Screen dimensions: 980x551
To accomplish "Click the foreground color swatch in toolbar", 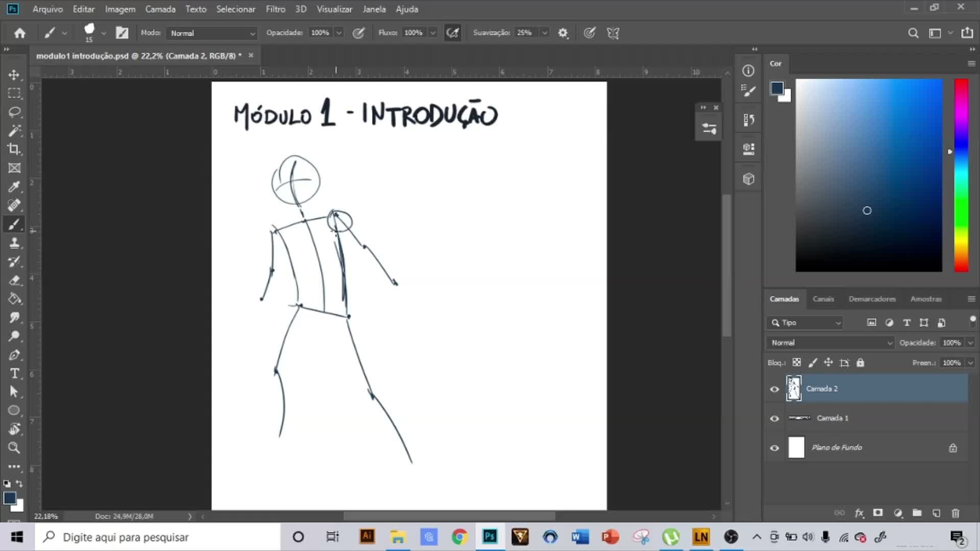I will click(x=10, y=498).
